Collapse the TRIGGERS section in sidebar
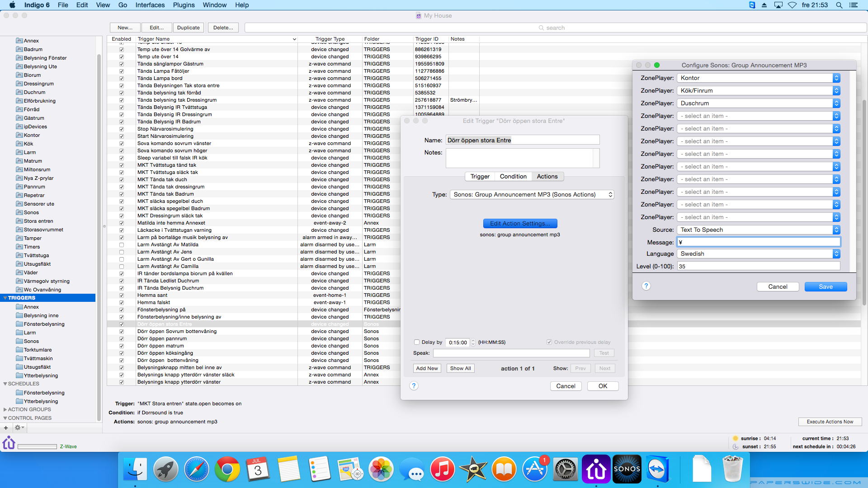Viewport: 868px width, 488px height. pyautogui.click(x=5, y=298)
